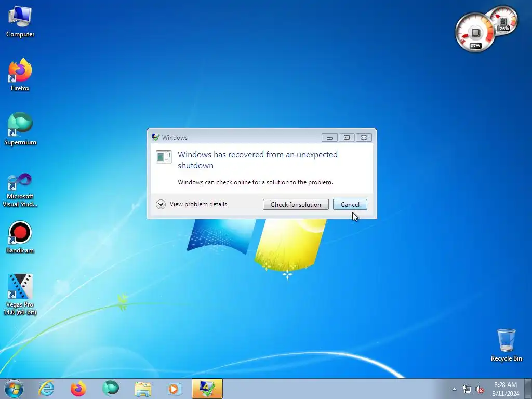The width and height of the screenshot is (532, 399).
Task: Click the "Windows can check online" message text
Action: click(255, 182)
